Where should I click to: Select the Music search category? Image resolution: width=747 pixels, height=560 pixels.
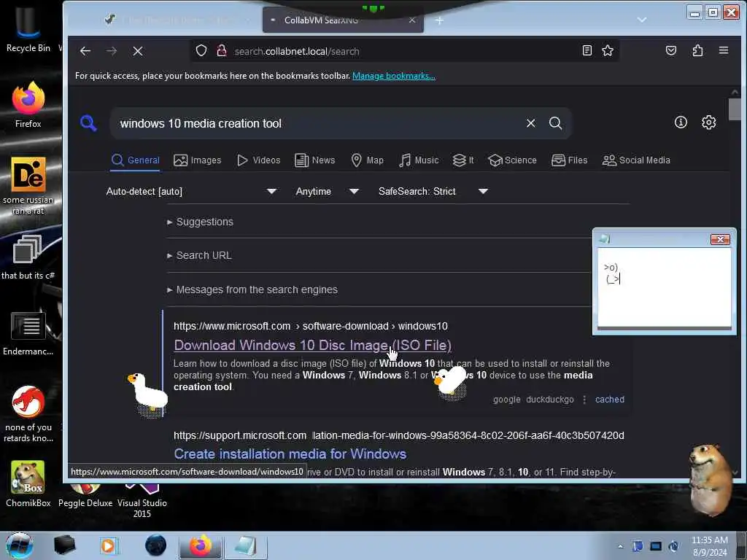[x=419, y=160]
